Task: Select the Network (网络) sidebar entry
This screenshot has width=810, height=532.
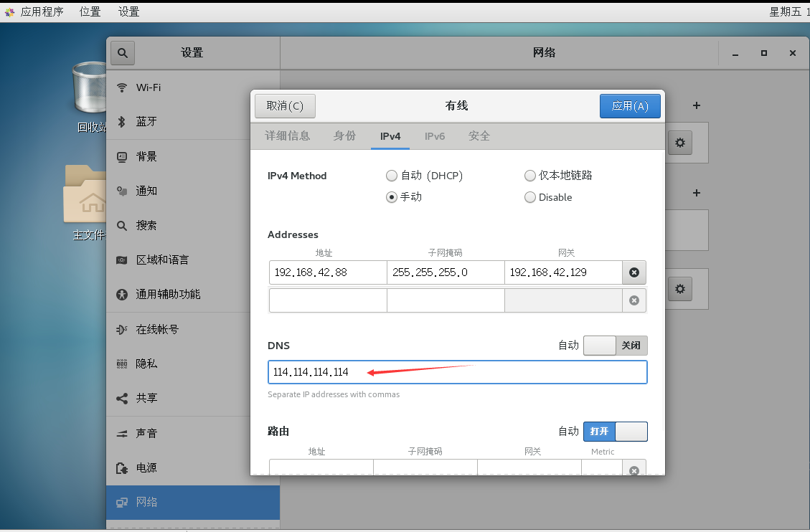Action: pos(193,502)
